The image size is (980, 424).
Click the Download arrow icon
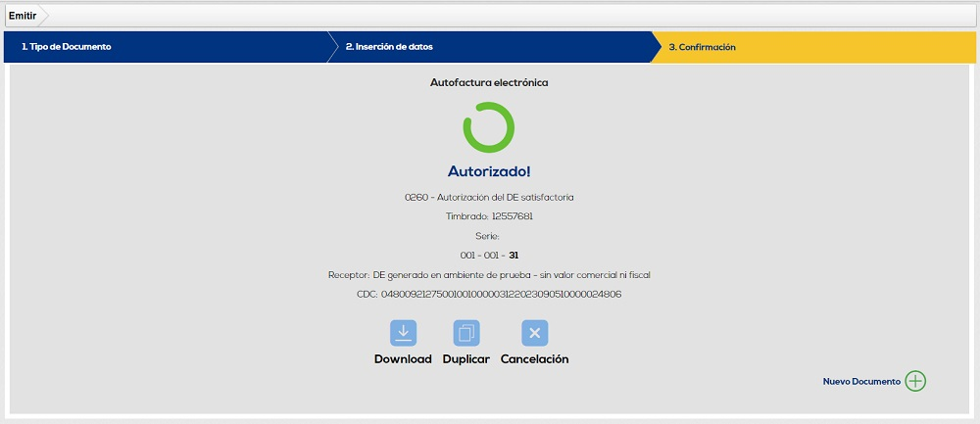pos(403,333)
